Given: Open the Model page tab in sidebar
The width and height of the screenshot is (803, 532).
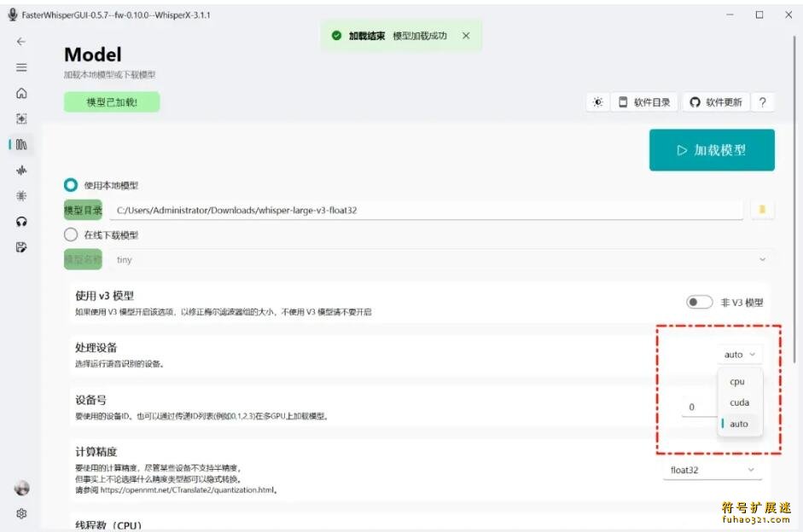Looking at the screenshot, I should (x=21, y=145).
